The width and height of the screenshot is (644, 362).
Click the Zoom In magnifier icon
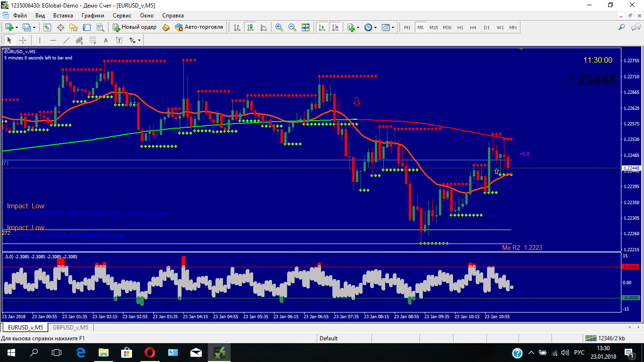(279, 27)
